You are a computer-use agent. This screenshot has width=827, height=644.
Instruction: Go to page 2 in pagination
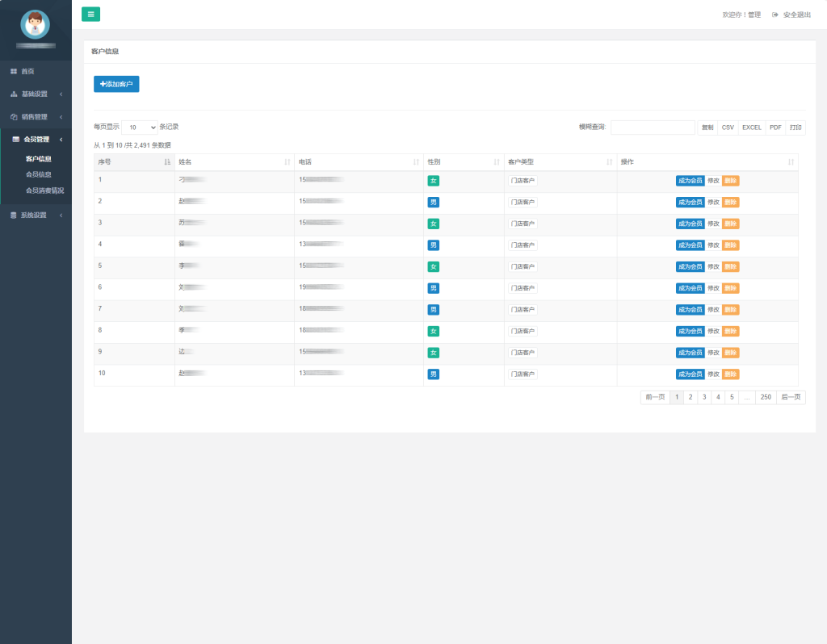(x=691, y=397)
